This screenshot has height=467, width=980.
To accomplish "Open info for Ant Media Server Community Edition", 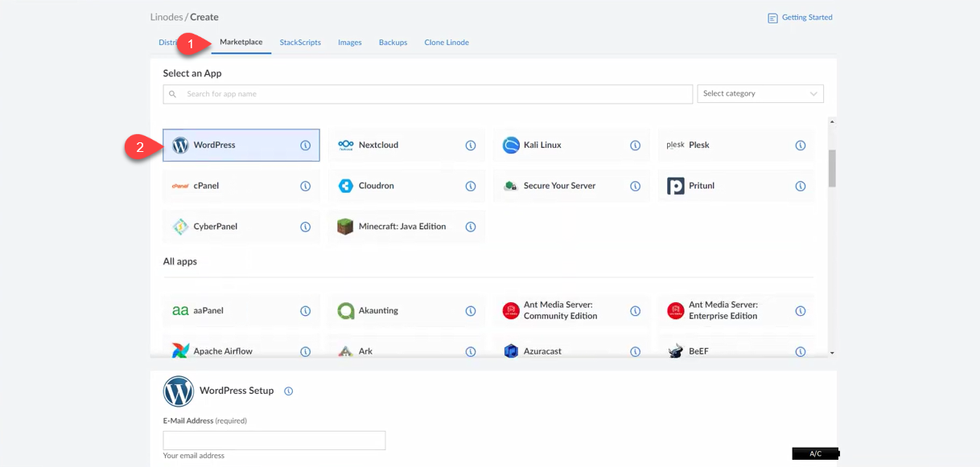I will (635, 311).
